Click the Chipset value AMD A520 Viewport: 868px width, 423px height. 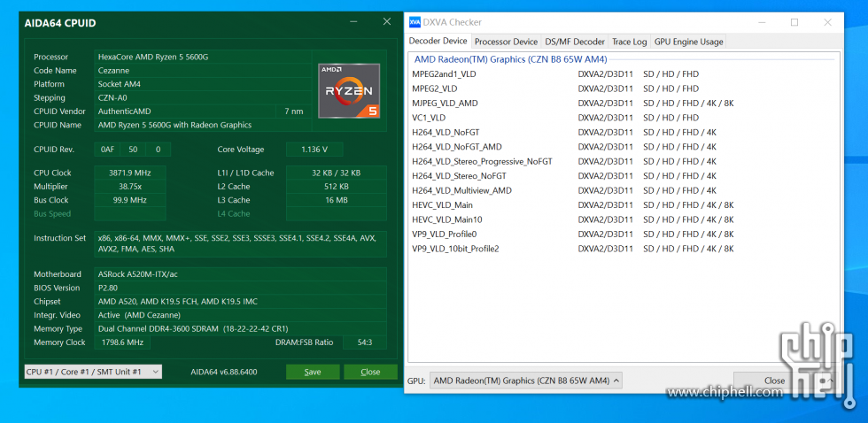240,302
